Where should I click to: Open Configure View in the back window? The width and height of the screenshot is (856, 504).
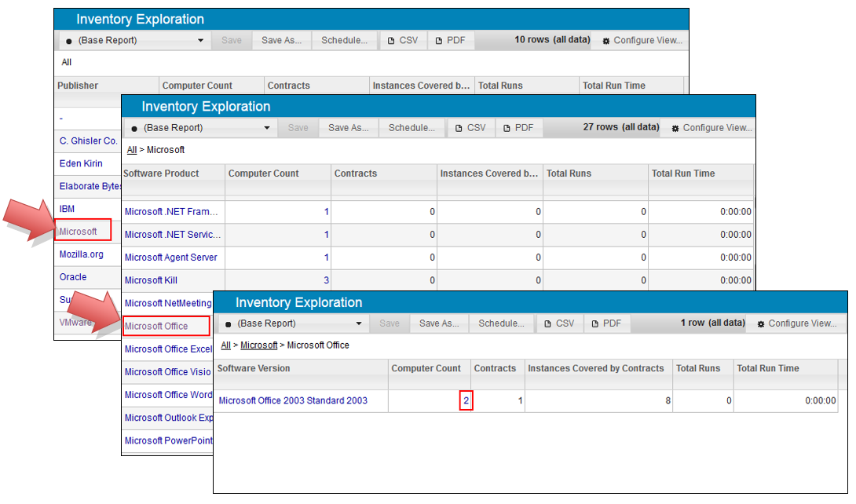[x=642, y=40]
